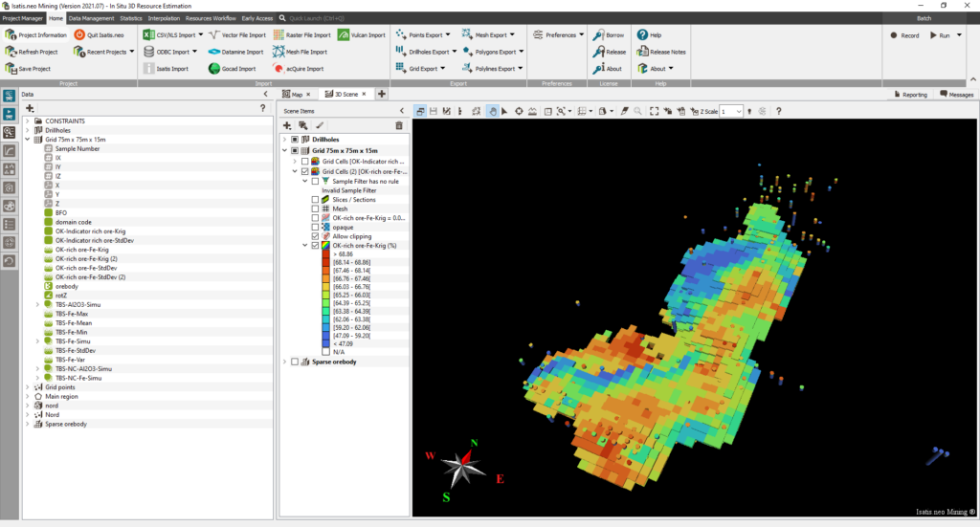Viewport: 980px width, 527px height.
Task: Open Data panel help question mark
Action: [x=262, y=108]
